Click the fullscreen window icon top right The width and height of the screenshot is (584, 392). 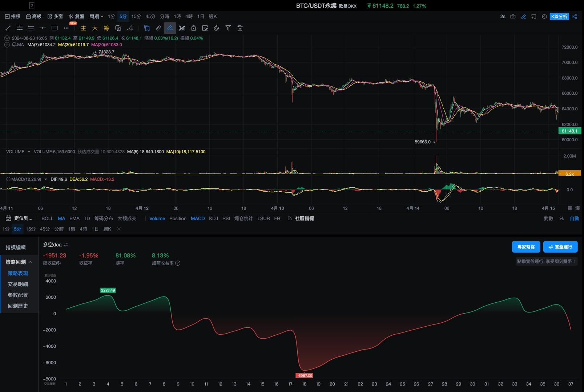coord(533,16)
